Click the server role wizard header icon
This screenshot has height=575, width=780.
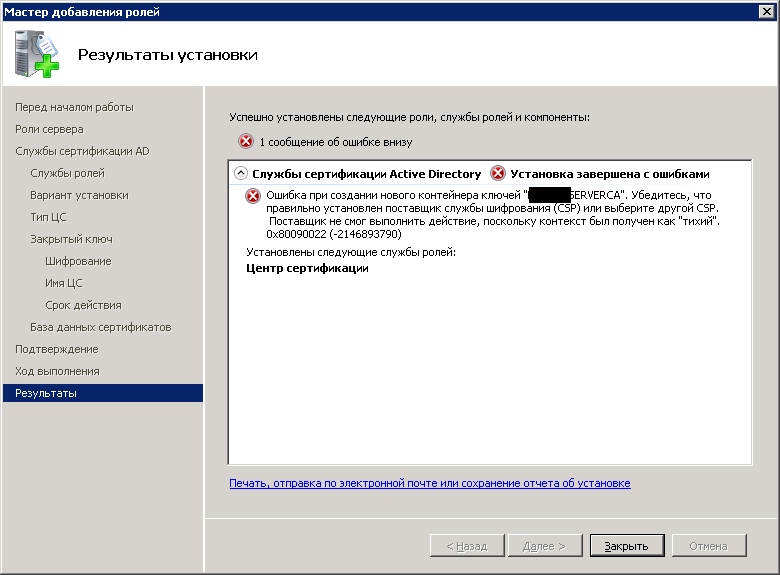(37, 54)
